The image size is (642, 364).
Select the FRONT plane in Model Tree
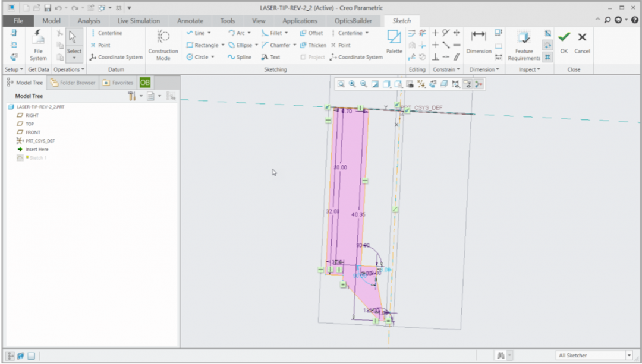[33, 132]
